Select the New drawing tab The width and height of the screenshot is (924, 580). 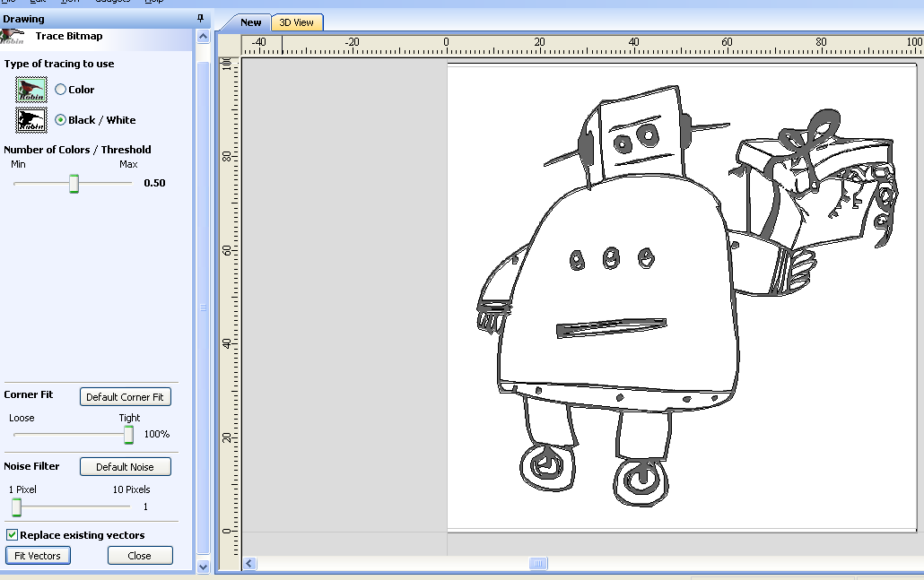[250, 22]
